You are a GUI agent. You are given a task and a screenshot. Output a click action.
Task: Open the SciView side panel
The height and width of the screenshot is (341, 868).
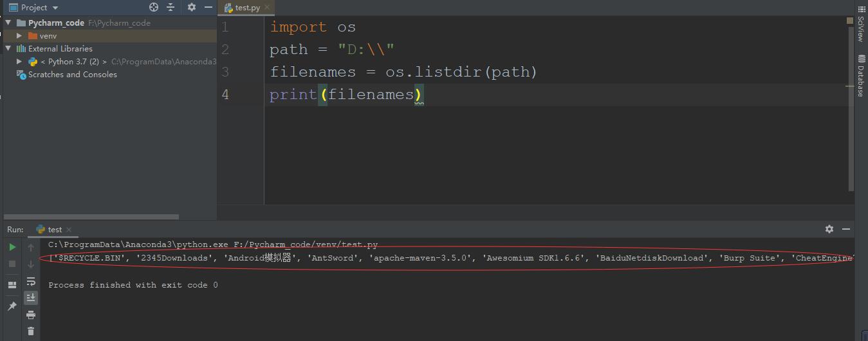click(861, 24)
